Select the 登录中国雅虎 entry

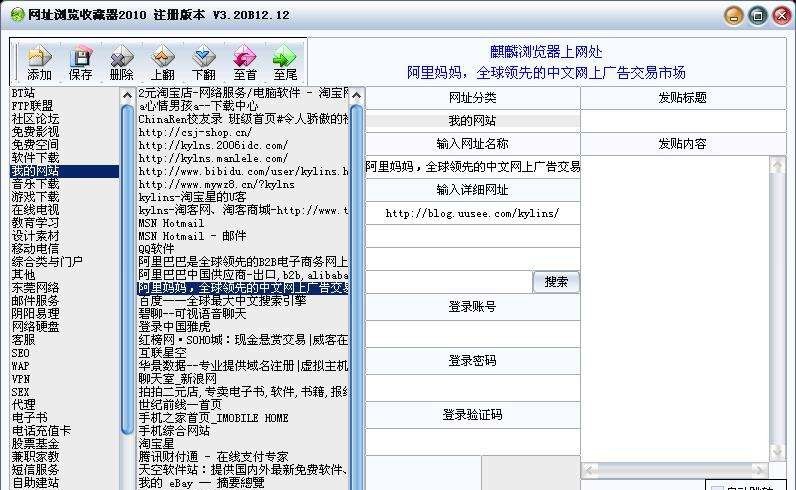(174, 326)
